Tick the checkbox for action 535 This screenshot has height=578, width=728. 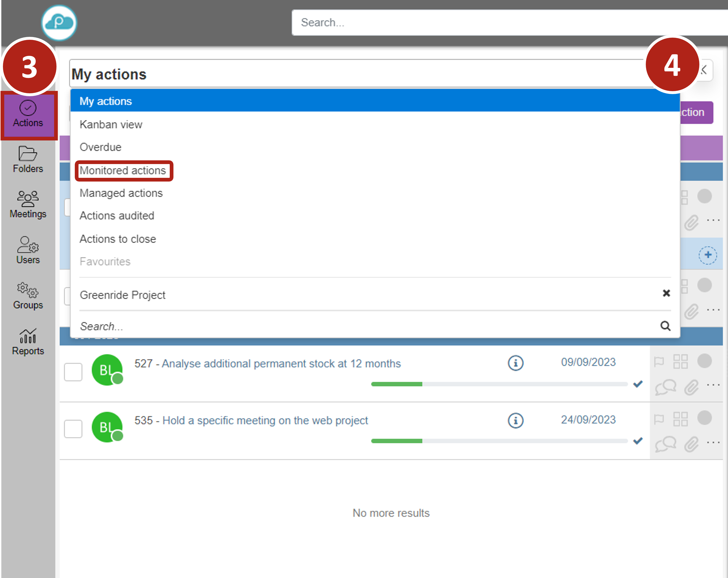click(73, 429)
